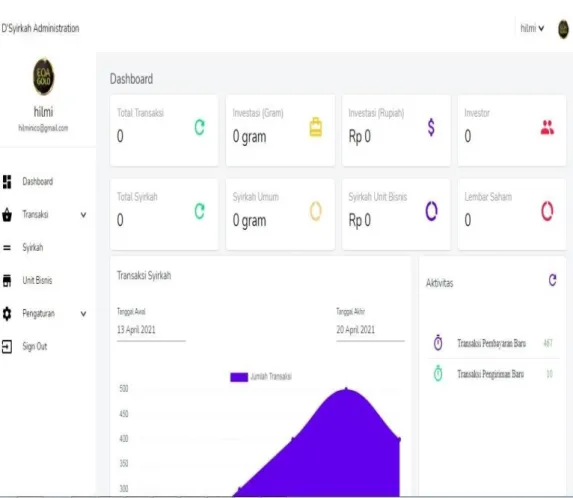Click the Total Transaksi card value 0

click(120, 136)
